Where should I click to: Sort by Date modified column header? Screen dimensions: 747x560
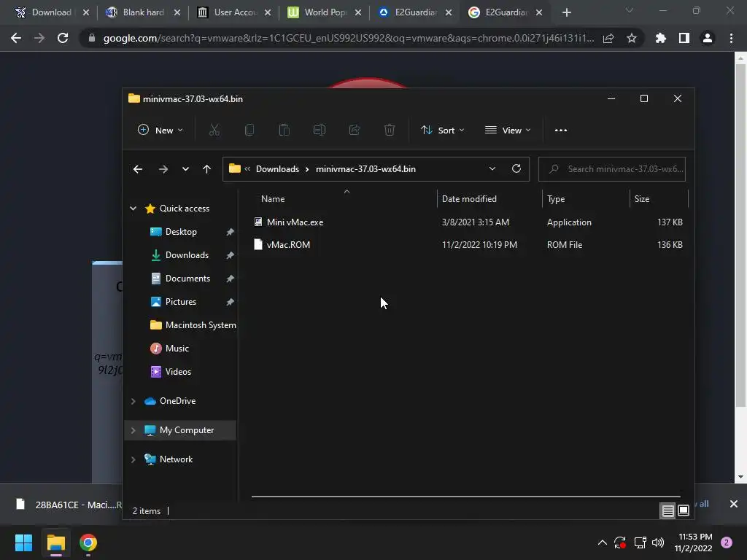(x=469, y=199)
